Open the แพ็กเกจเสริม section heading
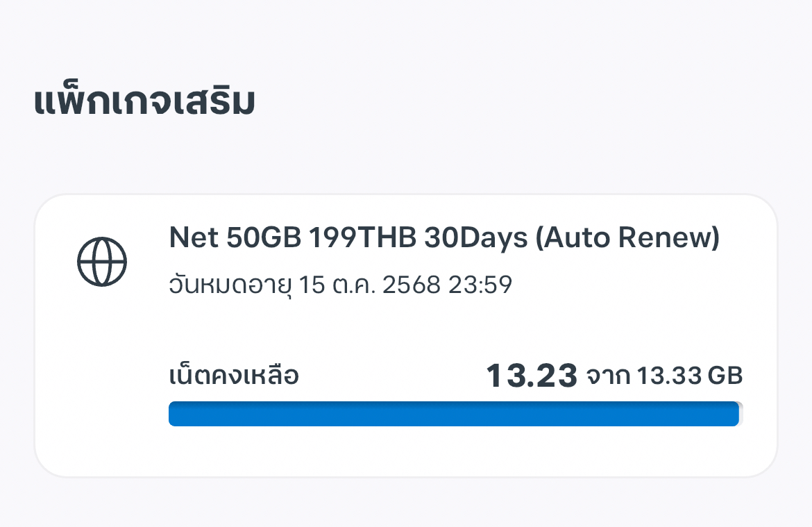Image resolution: width=812 pixels, height=527 pixels. (144, 103)
